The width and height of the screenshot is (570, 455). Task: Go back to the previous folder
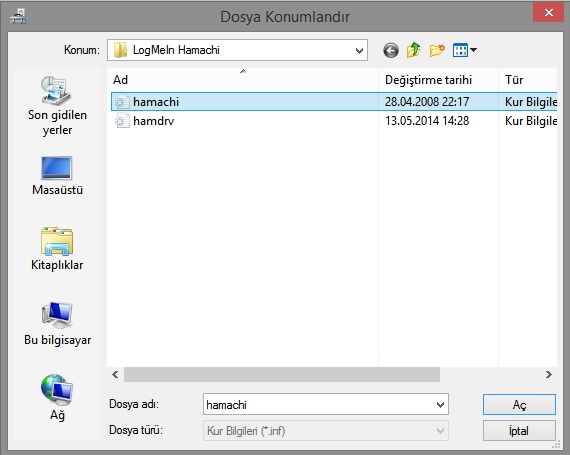point(391,50)
